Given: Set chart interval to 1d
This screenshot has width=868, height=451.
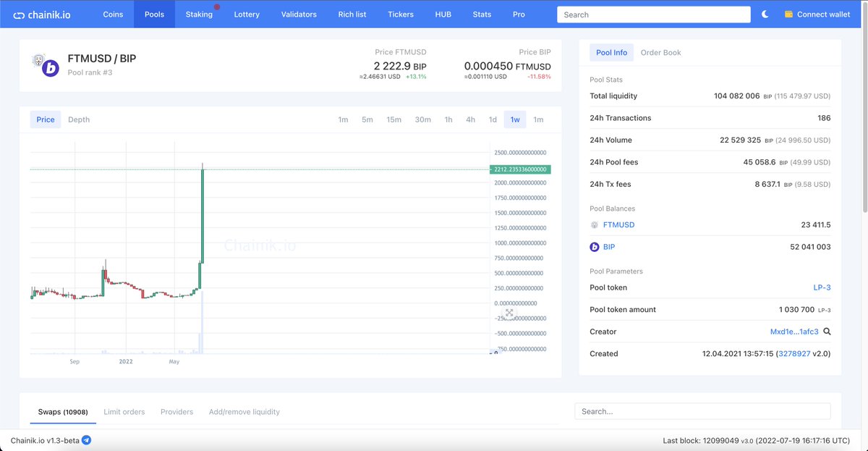Looking at the screenshot, I should click(493, 119).
